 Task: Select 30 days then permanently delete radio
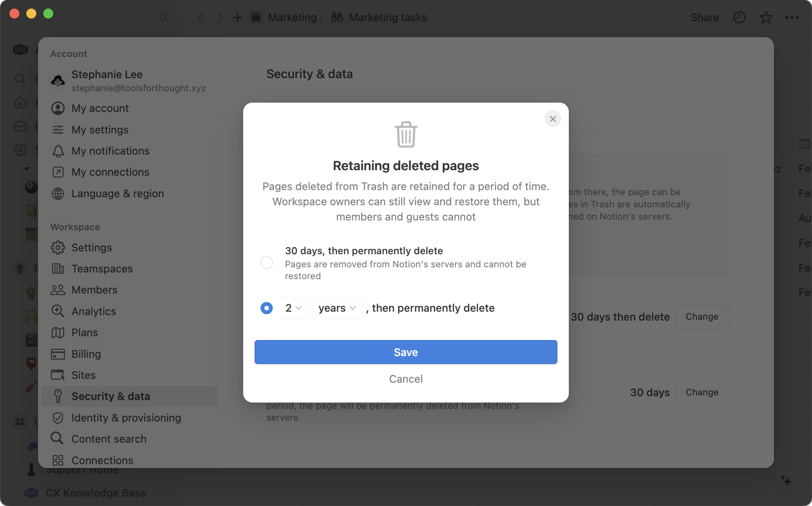click(267, 262)
